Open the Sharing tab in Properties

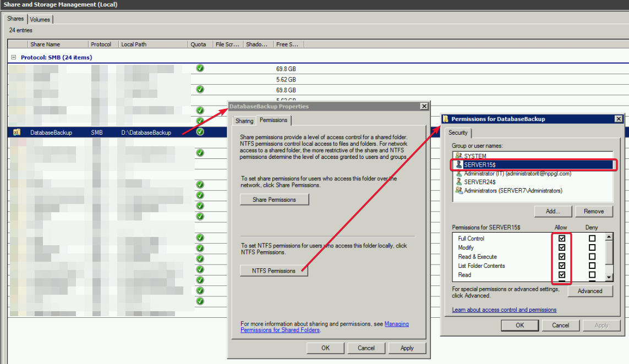click(244, 120)
